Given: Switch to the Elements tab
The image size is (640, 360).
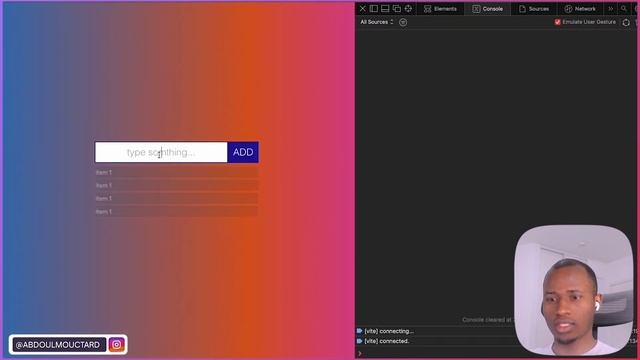Looking at the screenshot, I should pos(440,9).
